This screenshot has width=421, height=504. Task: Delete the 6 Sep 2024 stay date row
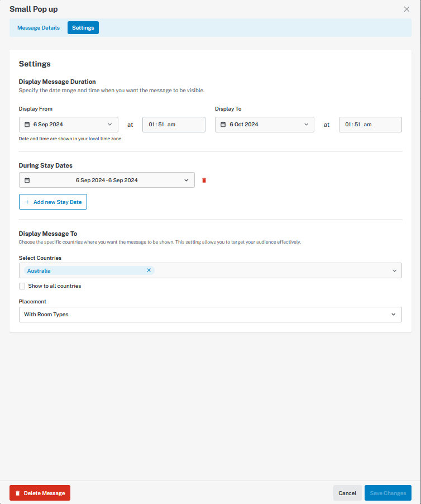[204, 180]
